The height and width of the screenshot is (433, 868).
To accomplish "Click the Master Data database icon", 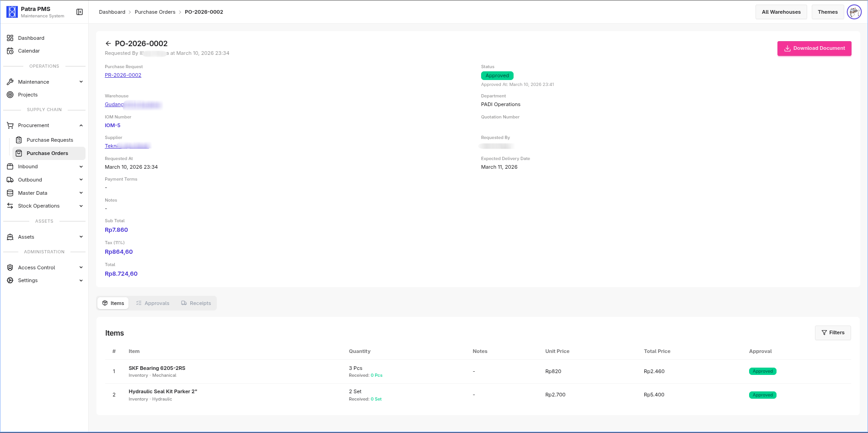I will point(10,193).
